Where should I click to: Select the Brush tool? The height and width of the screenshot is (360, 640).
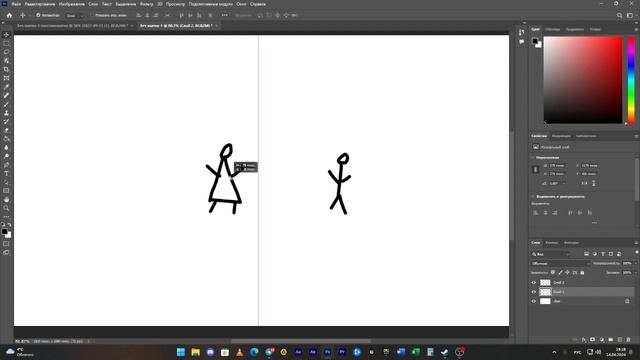tap(6, 104)
